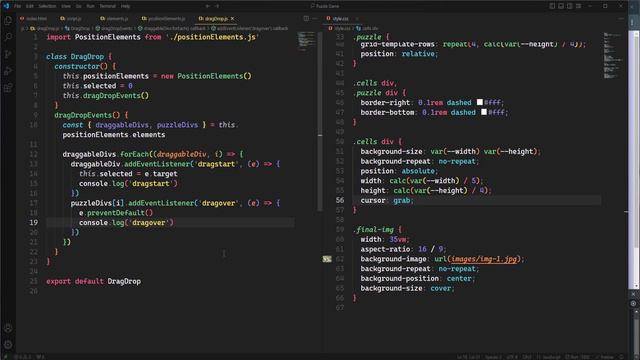
Task: Follow the images/img-1.jpg link
Action: tap(484, 259)
